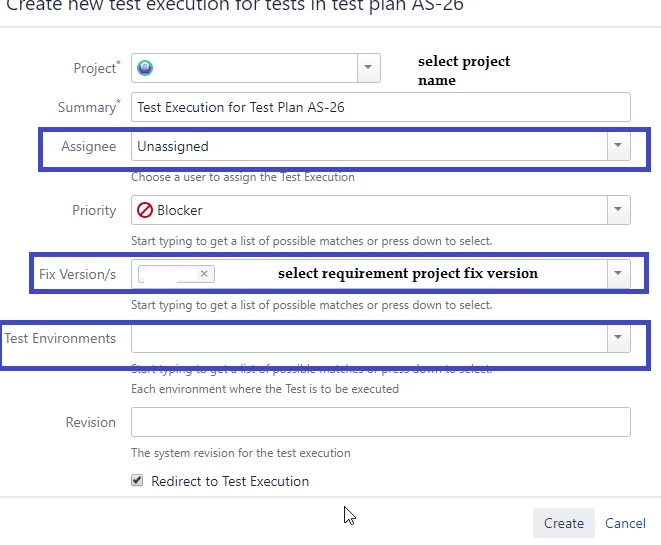
Task: Remove the selected fix version tag
Action: (x=204, y=273)
